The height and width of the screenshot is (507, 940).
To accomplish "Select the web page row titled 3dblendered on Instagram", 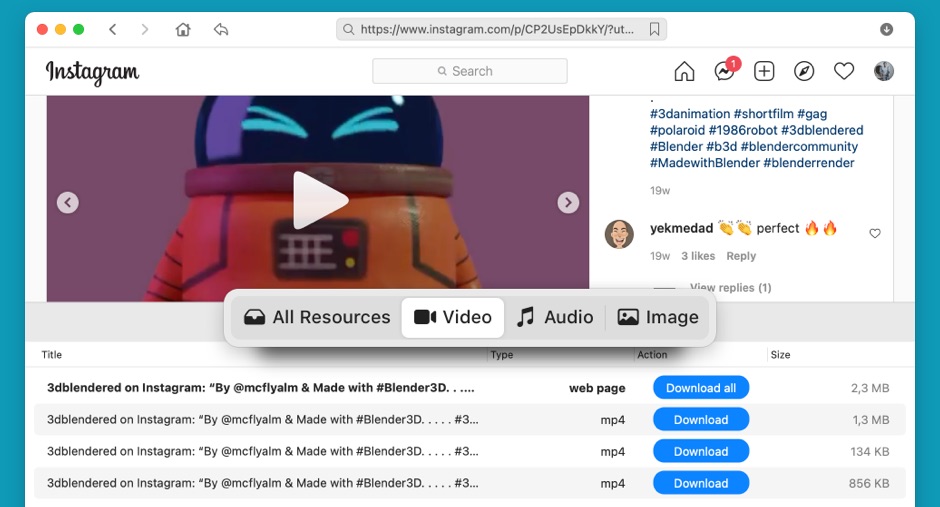I will 470,388.
